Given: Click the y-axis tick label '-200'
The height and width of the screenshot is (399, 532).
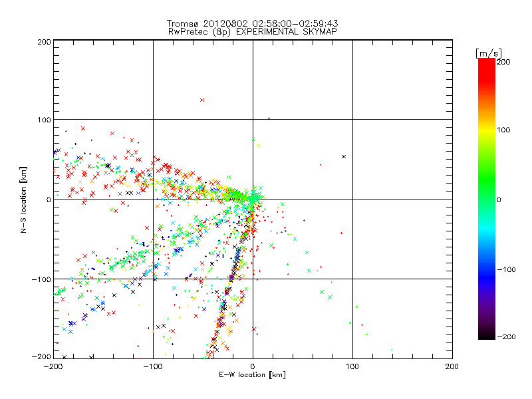Looking at the screenshot, I should [41, 356].
